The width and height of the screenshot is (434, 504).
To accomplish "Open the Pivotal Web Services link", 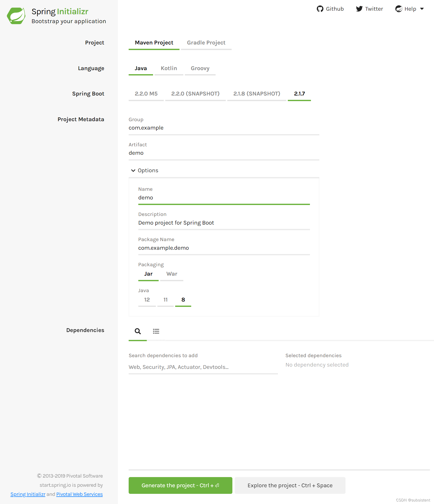I will (79, 494).
